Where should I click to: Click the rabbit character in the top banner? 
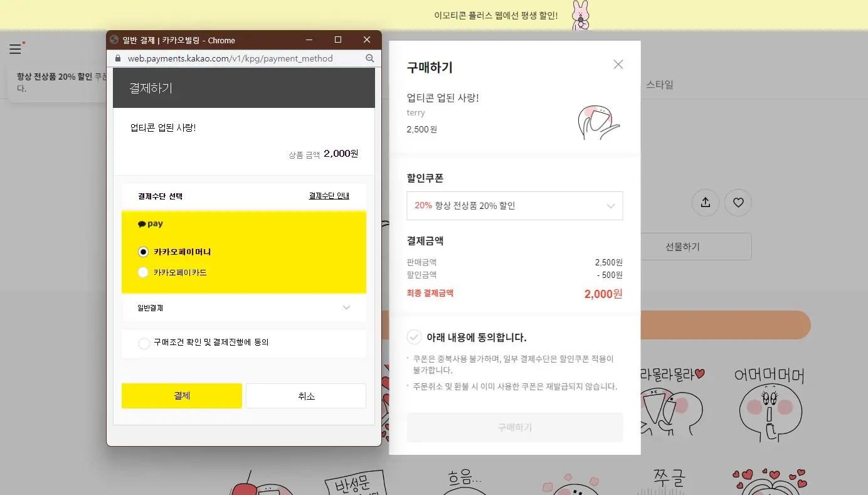click(x=581, y=14)
